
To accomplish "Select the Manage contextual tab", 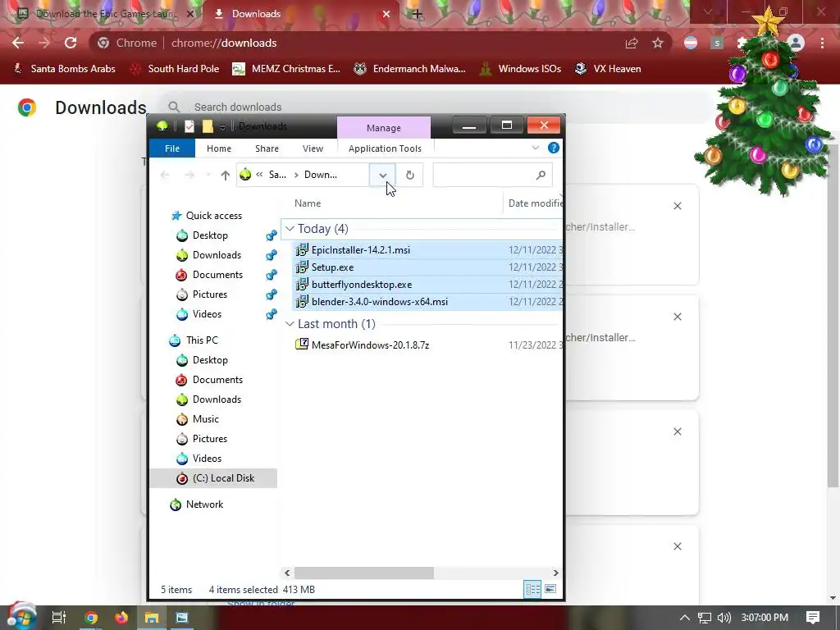I will 384,128.
